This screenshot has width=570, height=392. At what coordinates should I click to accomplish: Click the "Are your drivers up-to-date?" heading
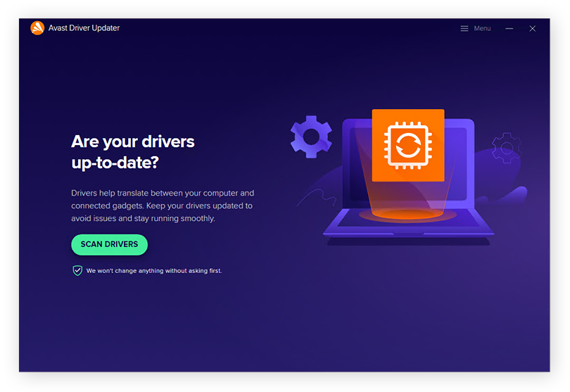pyautogui.click(x=132, y=151)
